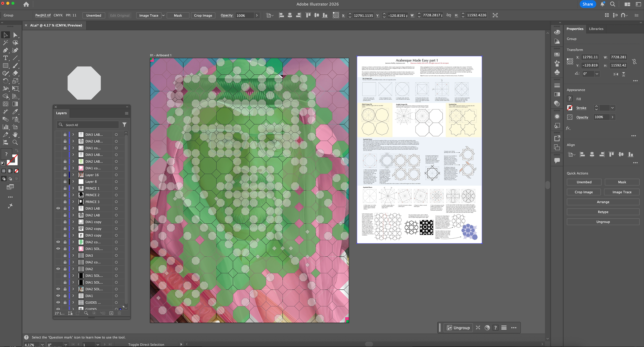The image size is (644, 347).
Task: Open the rotation angle dropdown in Transform
Action: pos(597,74)
